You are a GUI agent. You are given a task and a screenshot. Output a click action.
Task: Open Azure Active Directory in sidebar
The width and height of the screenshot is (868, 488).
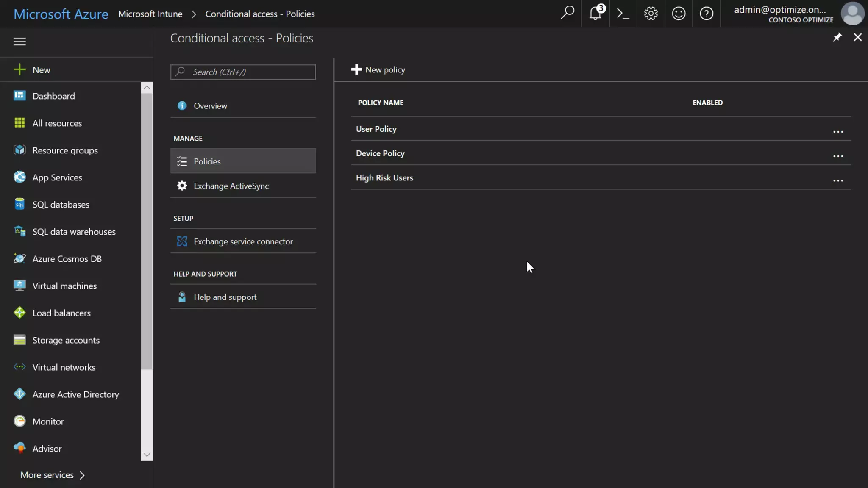(75, 394)
